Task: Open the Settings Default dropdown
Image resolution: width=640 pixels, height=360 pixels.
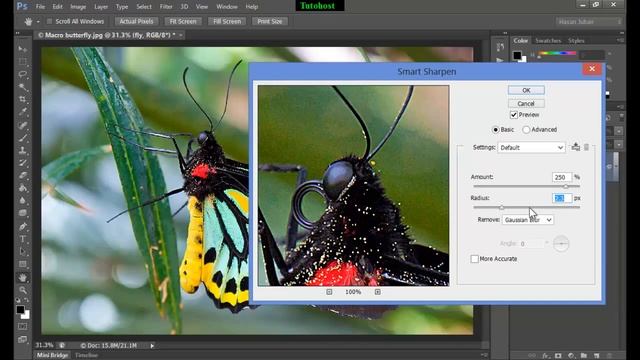Action: click(x=531, y=147)
